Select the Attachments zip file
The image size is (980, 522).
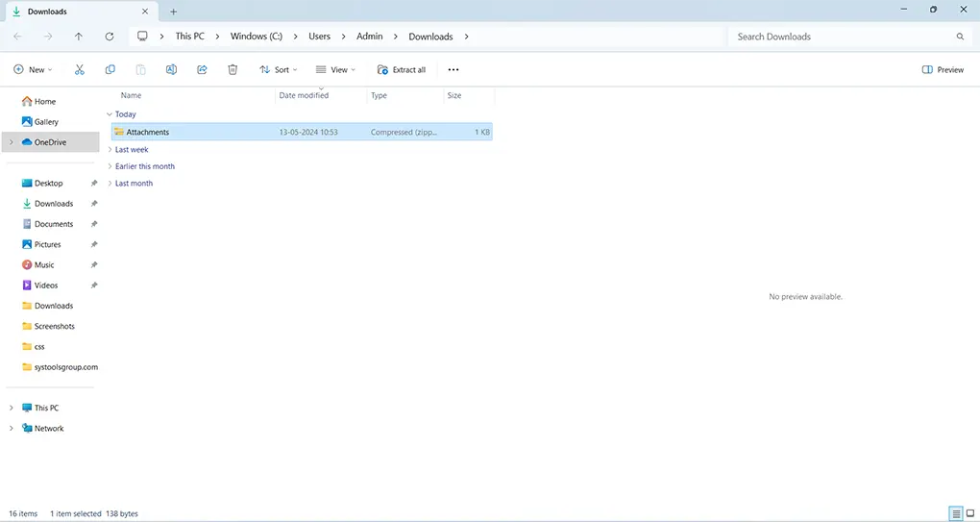click(302, 132)
